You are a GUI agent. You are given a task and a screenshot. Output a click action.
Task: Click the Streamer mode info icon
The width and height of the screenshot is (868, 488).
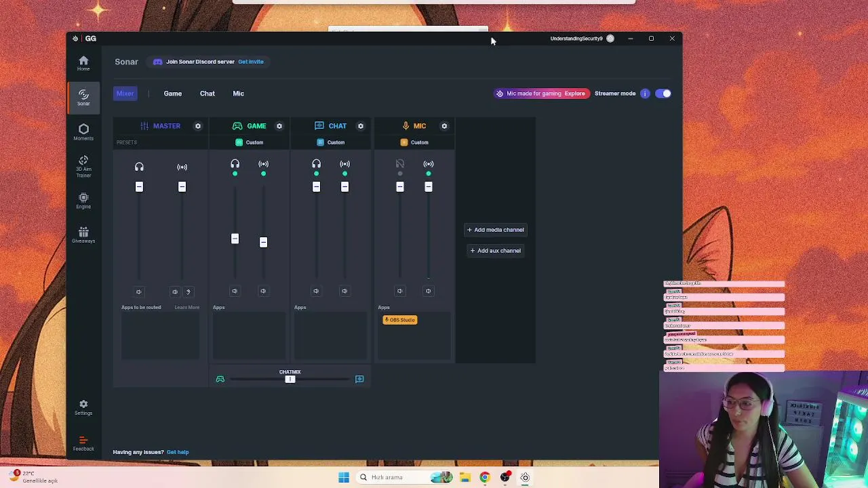click(x=645, y=94)
